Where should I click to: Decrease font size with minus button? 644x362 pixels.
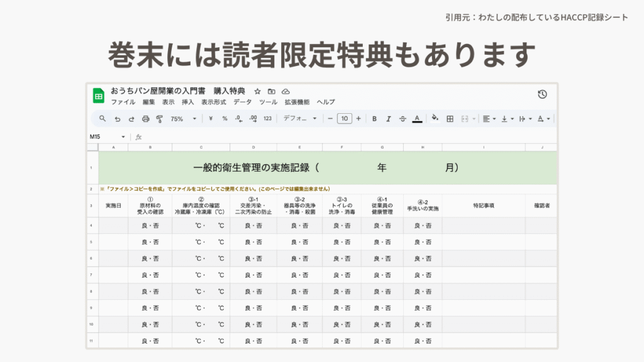pos(330,119)
